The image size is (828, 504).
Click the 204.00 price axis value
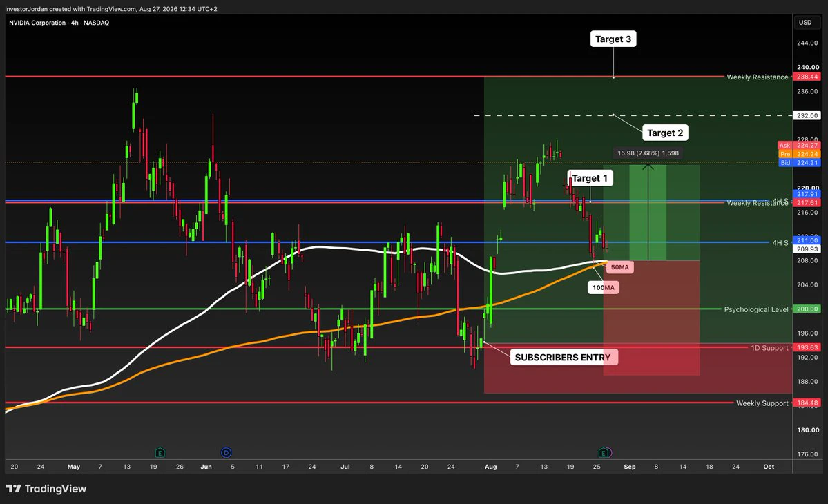pyautogui.click(x=807, y=284)
